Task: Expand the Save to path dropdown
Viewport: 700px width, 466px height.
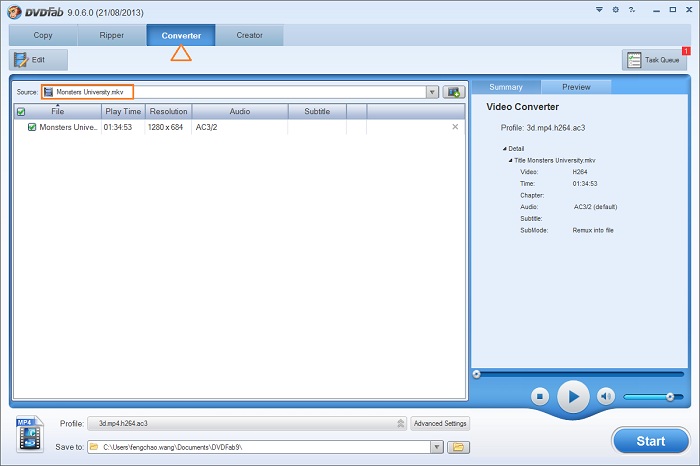Action: click(x=437, y=447)
